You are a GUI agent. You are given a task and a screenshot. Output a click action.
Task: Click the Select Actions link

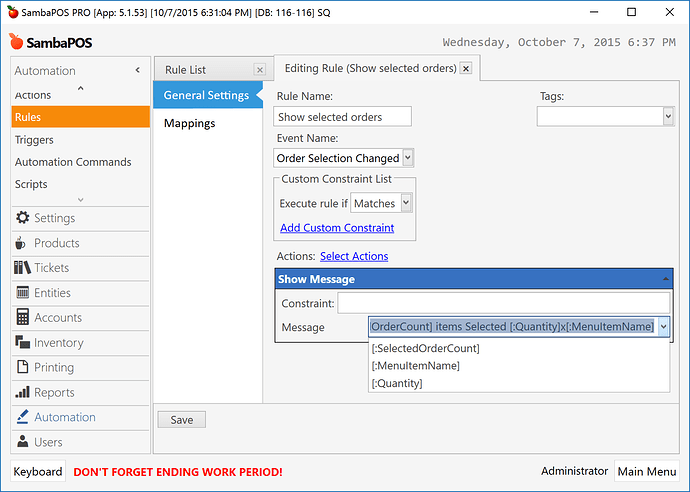pyautogui.click(x=354, y=256)
